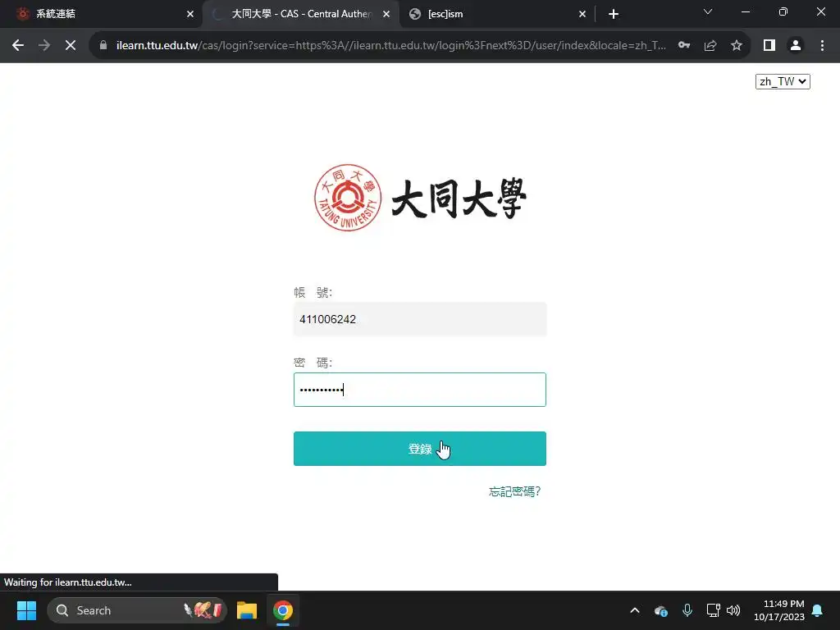Open network settings tray icon
Screen dimensions: 840x630
pos(713,610)
